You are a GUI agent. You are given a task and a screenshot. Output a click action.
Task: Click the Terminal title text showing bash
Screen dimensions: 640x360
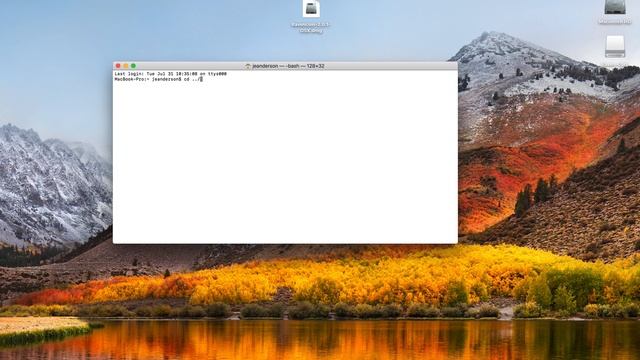[x=288, y=66]
